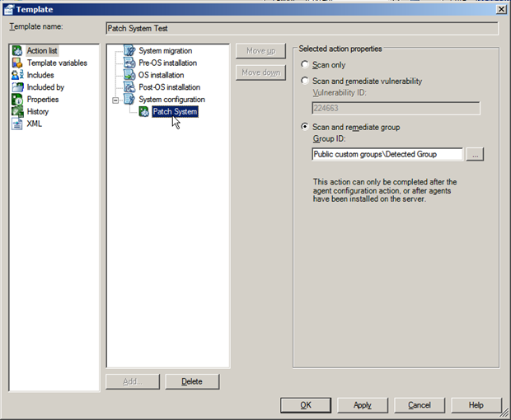Click the Post-OS installation tree icon
This screenshot has width=511, height=420.
[x=129, y=87]
